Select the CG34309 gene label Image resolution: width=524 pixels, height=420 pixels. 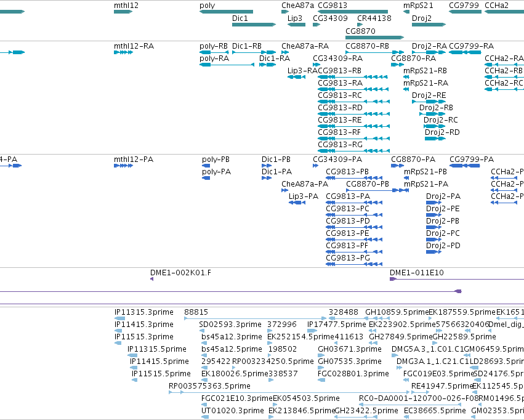tap(330, 18)
